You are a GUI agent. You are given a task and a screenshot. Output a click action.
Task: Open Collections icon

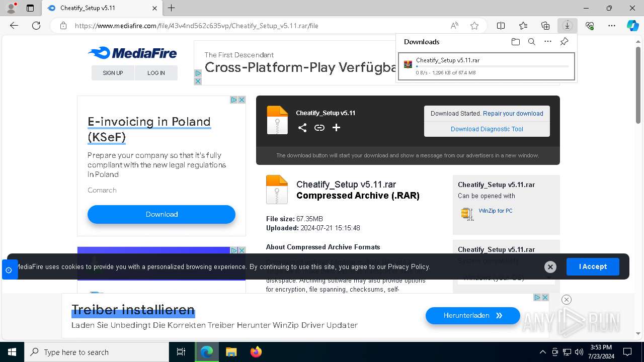coord(545,26)
